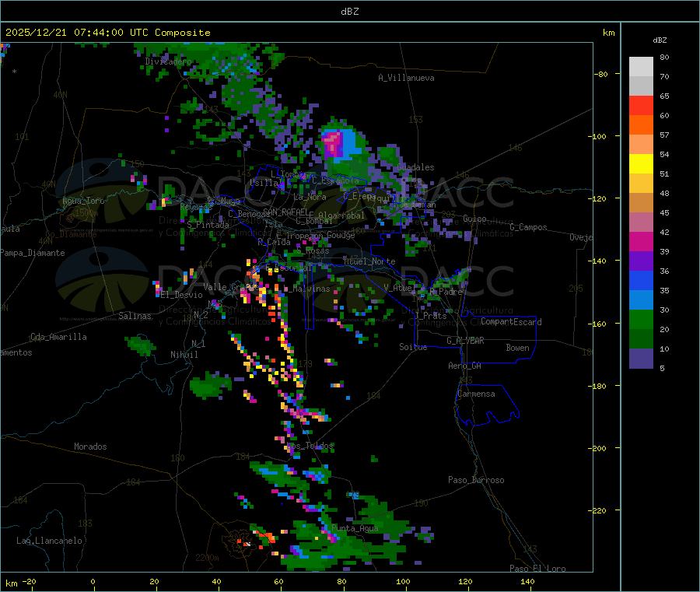Click the orange 57 dBZ legend swatch
The height and width of the screenshot is (592, 700).
[x=641, y=125]
